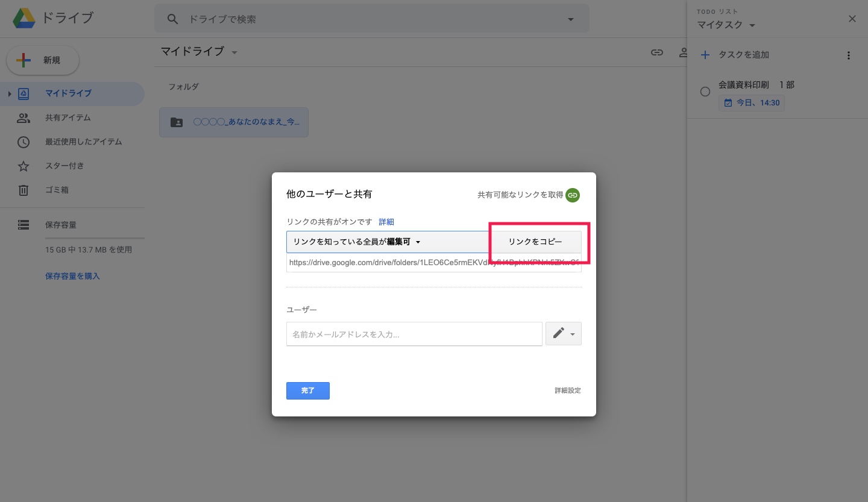Open search options dropdown arrow
The height and width of the screenshot is (502, 868).
point(571,19)
